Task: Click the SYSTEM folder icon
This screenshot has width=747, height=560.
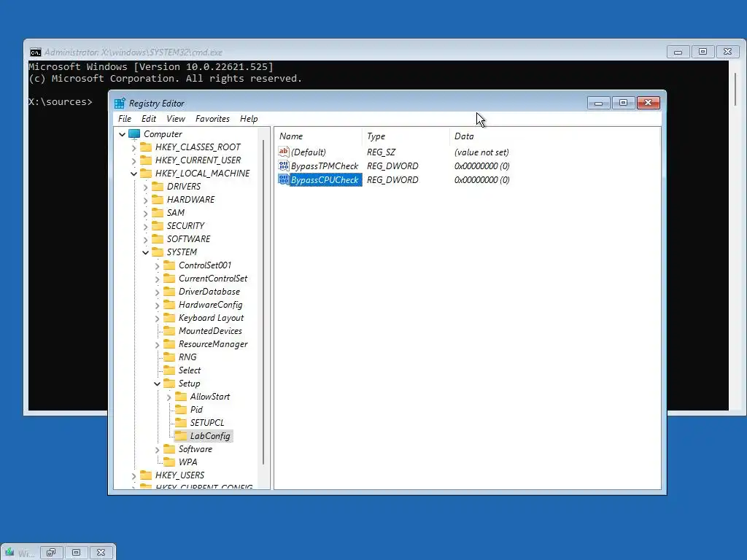Action: (x=158, y=252)
